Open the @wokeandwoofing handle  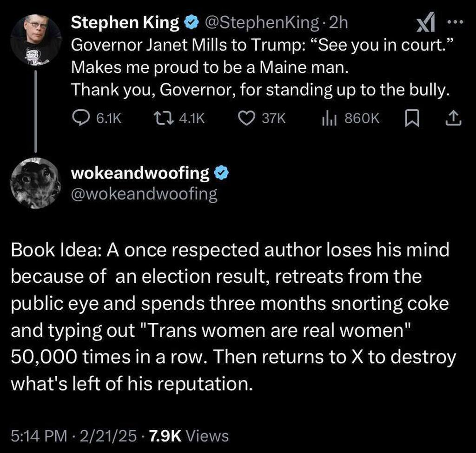(144, 194)
